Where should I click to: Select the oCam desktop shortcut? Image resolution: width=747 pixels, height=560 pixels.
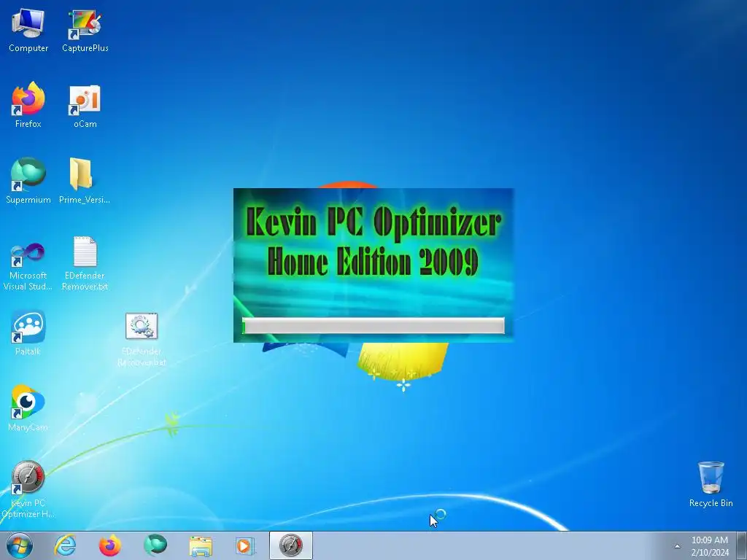click(x=85, y=105)
